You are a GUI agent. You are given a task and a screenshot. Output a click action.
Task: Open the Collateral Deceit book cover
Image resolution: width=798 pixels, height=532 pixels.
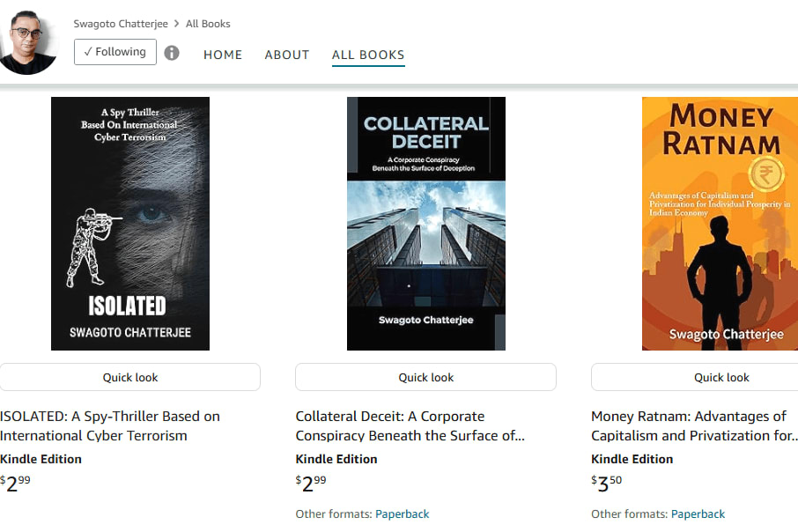(x=426, y=224)
